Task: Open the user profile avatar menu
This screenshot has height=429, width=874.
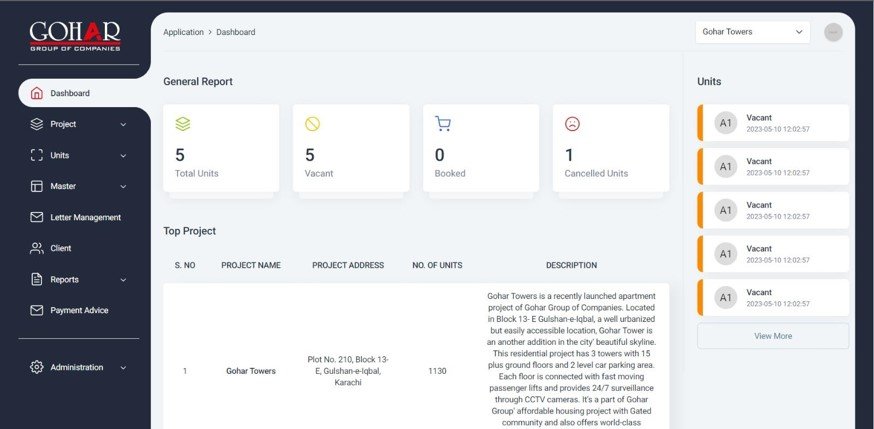Action: click(833, 32)
